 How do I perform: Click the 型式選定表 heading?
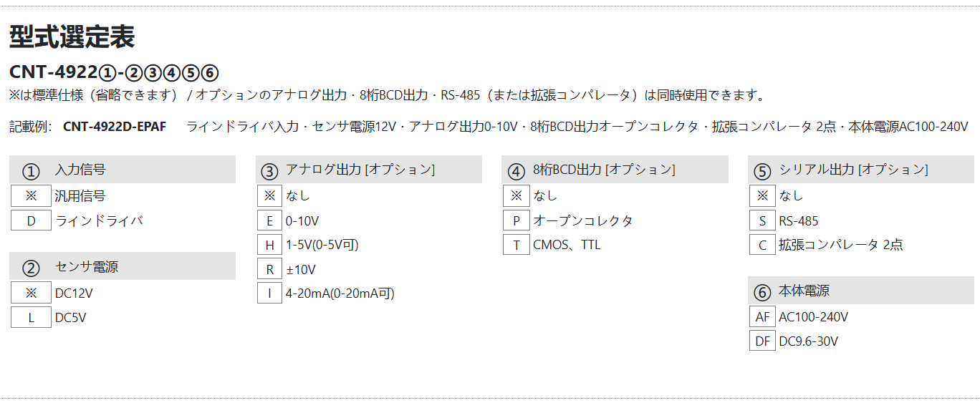72,37
